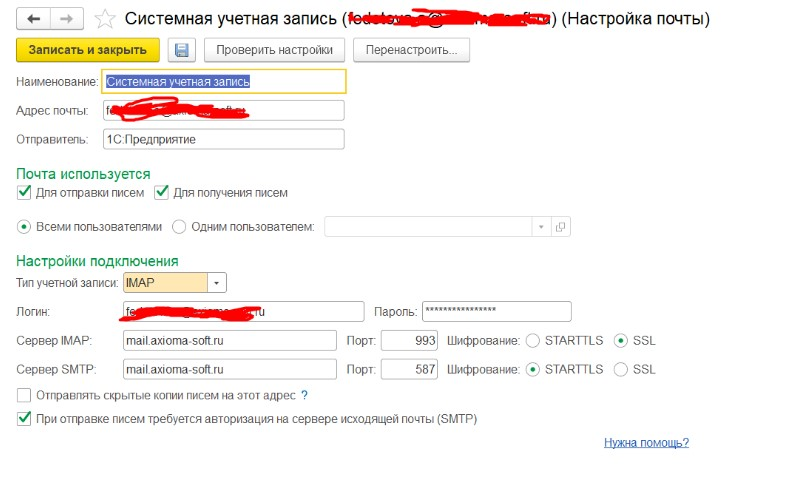The height and width of the screenshot is (487, 795).
Task: Click the floppy disk save icon
Action: coord(181,50)
